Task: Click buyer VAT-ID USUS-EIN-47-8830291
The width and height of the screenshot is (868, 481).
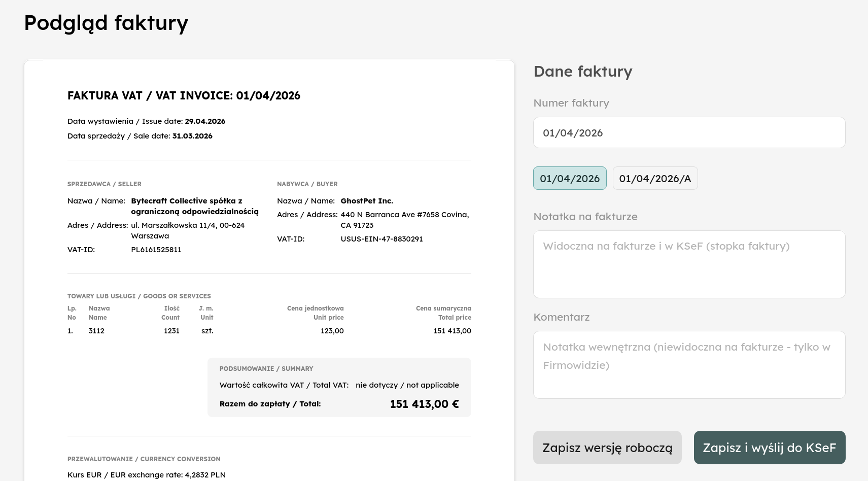Action: click(381, 238)
